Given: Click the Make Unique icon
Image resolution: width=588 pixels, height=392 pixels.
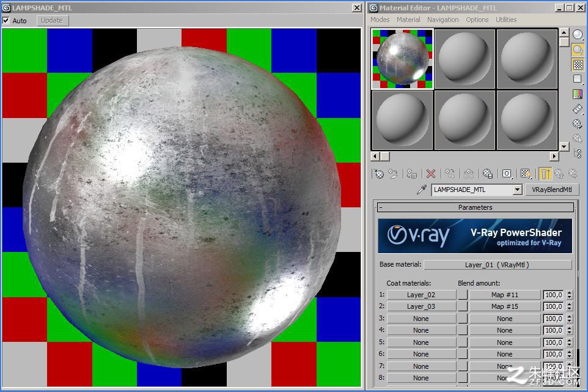Looking at the screenshot, I should 468,174.
